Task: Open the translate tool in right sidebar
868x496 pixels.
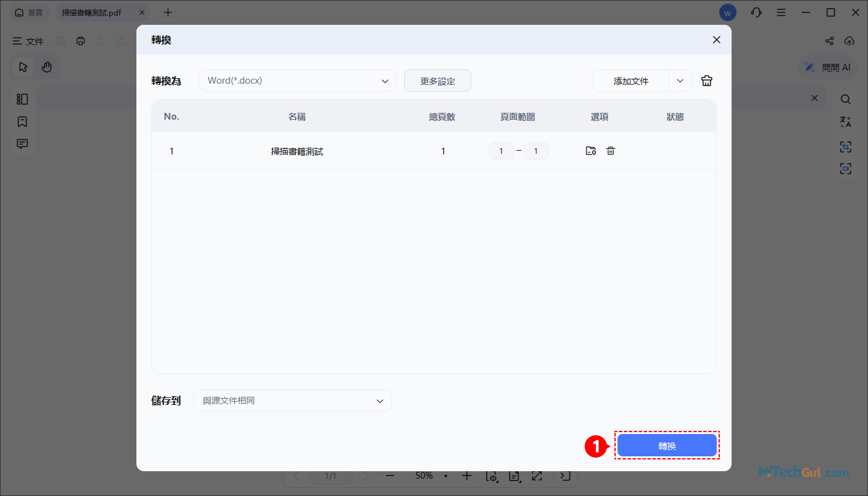Action: click(x=846, y=122)
